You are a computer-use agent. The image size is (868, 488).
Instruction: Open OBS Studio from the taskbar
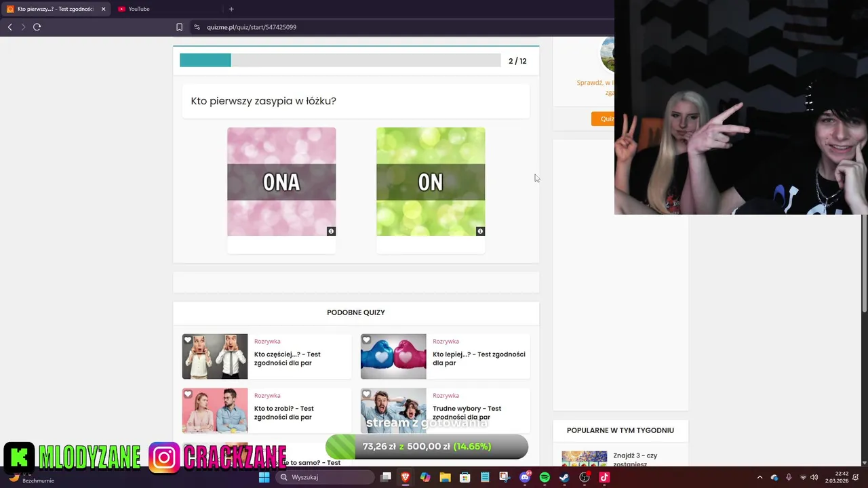pos(585,477)
